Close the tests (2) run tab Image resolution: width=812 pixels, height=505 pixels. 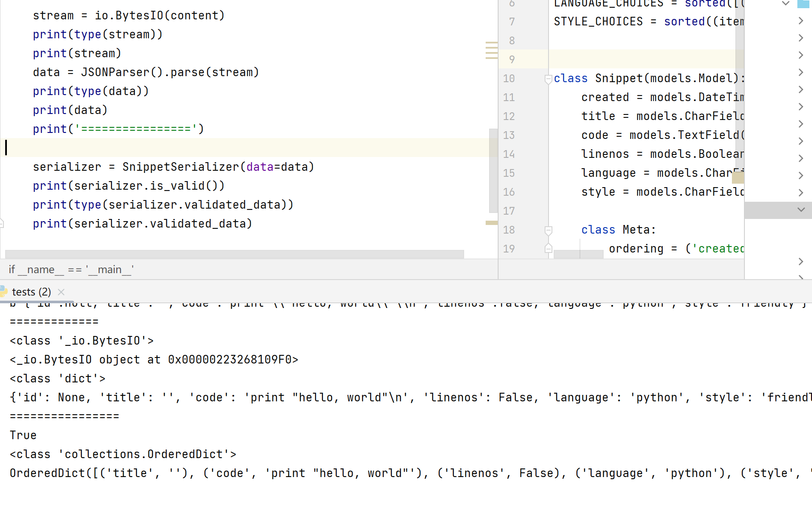(61, 292)
